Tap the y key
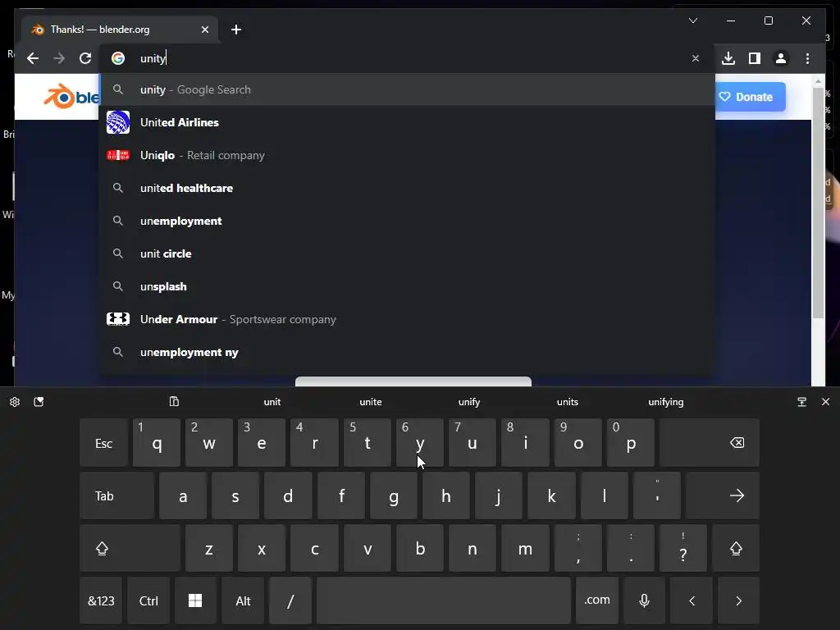Image resolution: width=840 pixels, height=630 pixels. (420, 443)
